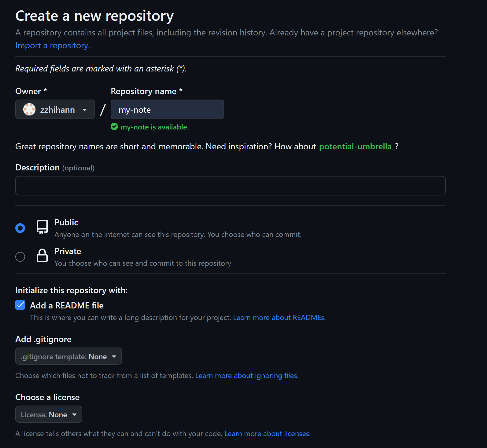Open Learn more about licenses link
Screen dimensions: 487x448
(267, 434)
